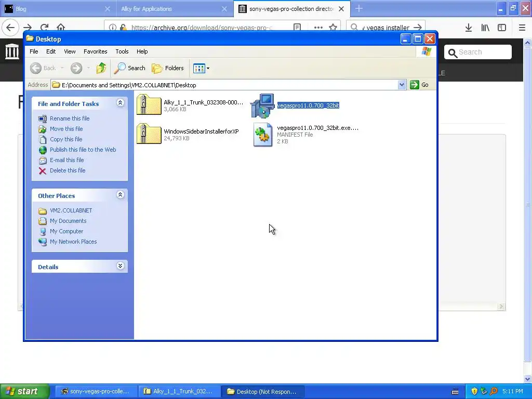
Task: Open My Computer in Other Places
Action: [x=66, y=231]
